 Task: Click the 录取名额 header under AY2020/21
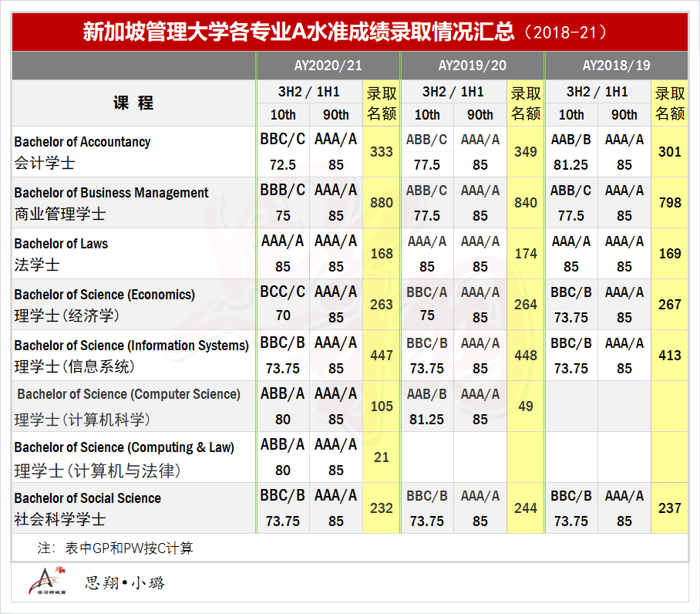tap(382, 103)
